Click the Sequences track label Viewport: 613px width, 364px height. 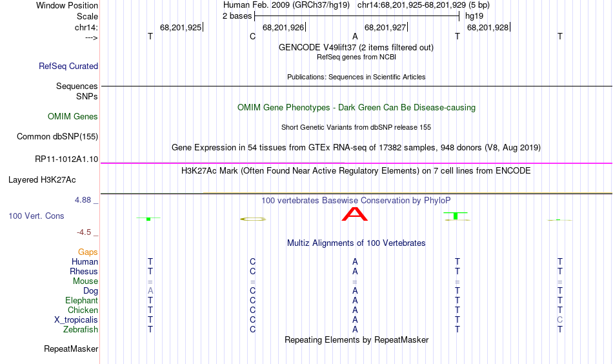click(x=77, y=86)
